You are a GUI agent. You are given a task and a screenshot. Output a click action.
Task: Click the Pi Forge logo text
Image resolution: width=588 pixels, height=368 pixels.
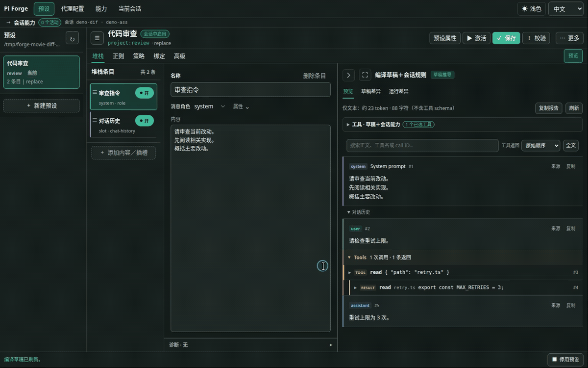pyautogui.click(x=16, y=9)
